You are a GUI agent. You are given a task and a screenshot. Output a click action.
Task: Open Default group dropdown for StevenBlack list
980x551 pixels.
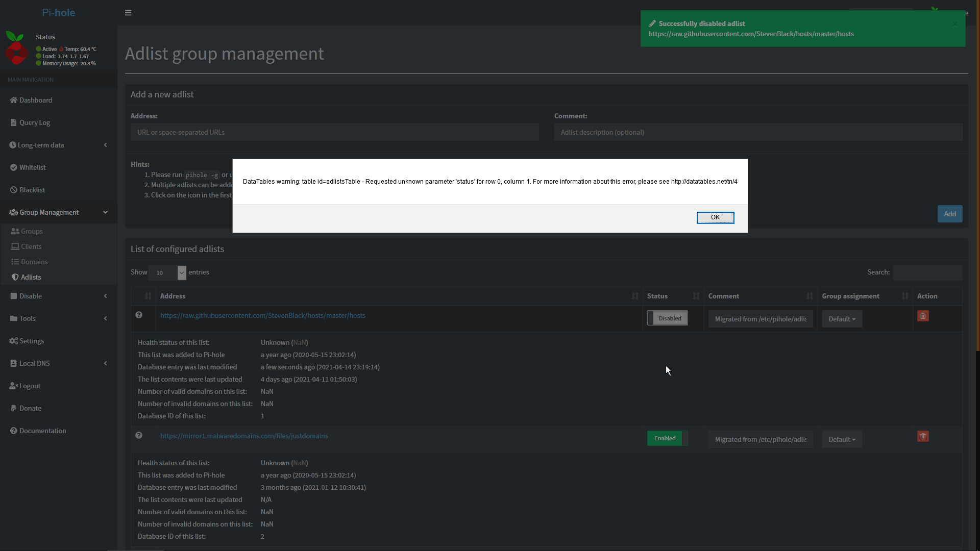[x=842, y=319]
